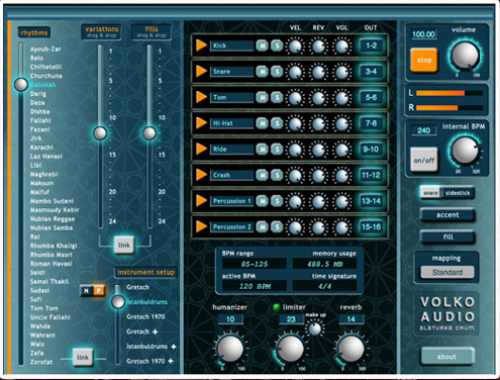Open the mapping Standard dropdown
500x380 pixels.
447,272
